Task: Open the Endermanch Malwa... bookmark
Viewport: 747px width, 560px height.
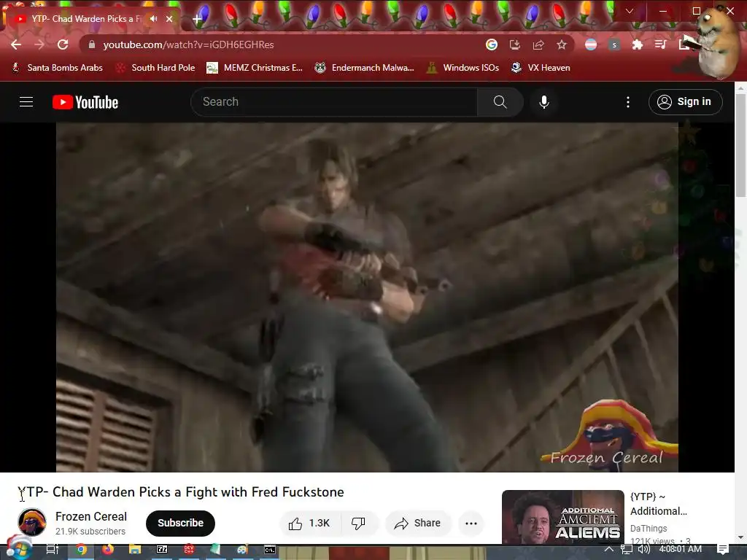Action: point(364,68)
